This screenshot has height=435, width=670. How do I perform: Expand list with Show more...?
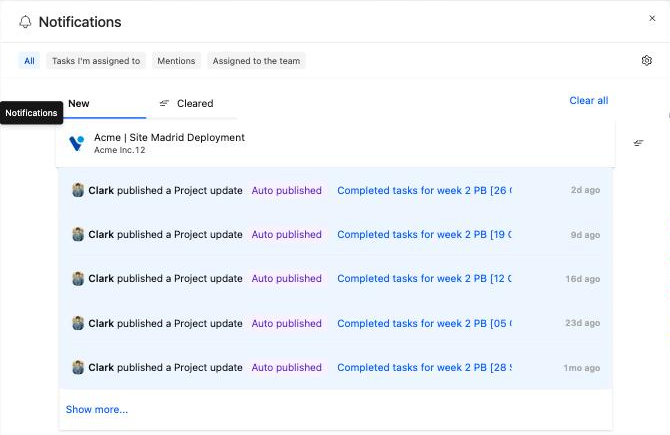click(x=97, y=409)
